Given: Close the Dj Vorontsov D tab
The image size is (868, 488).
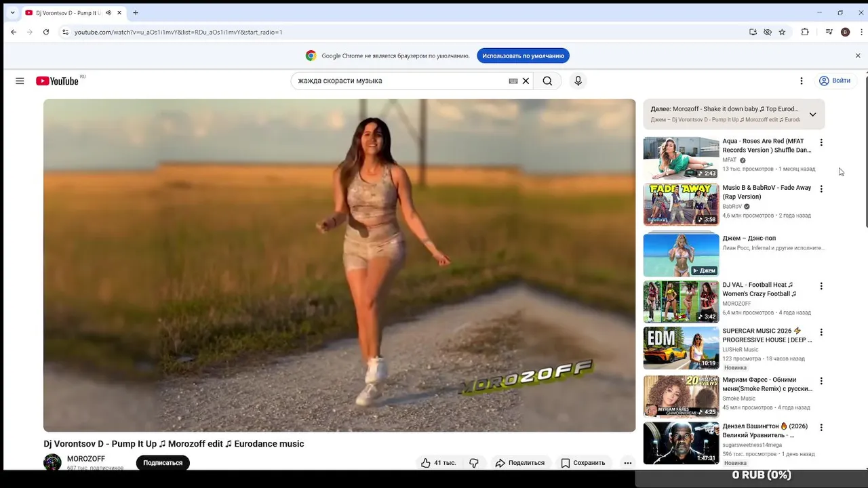Looking at the screenshot, I should tap(118, 13).
